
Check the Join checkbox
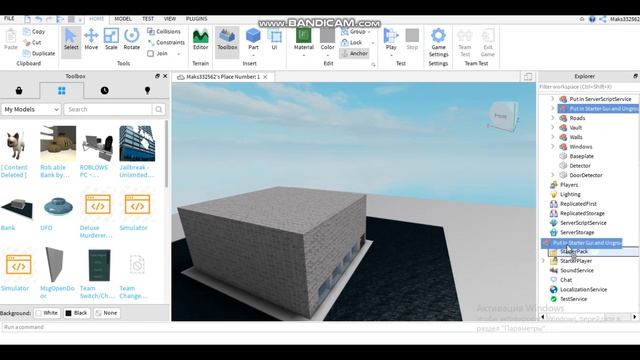coord(151,53)
